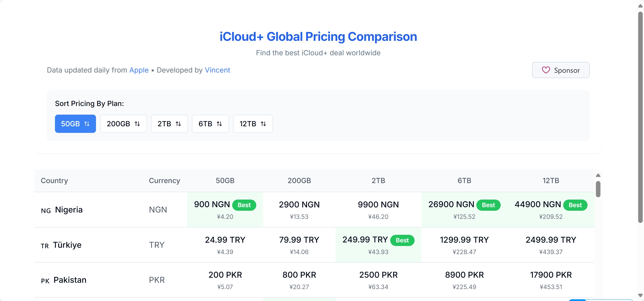Viewport: 644px width, 301px height.
Task: Click the Currency column header
Action: (164, 181)
